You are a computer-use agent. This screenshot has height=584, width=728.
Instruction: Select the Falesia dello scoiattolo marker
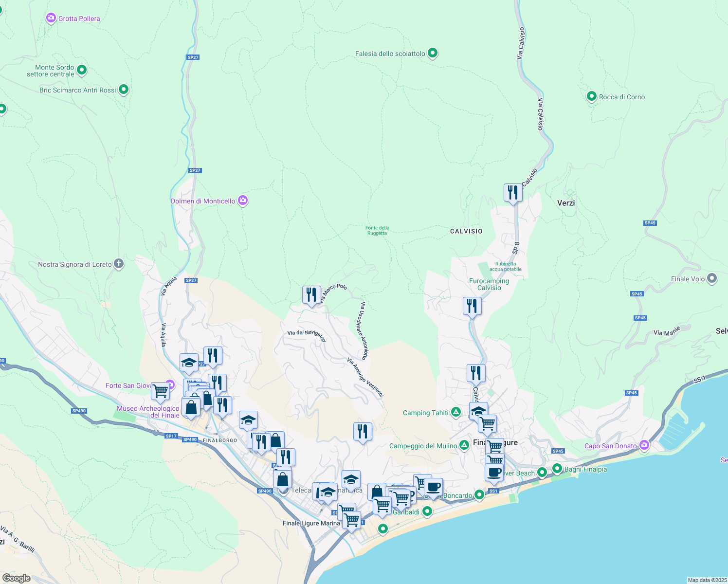pyautogui.click(x=433, y=54)
